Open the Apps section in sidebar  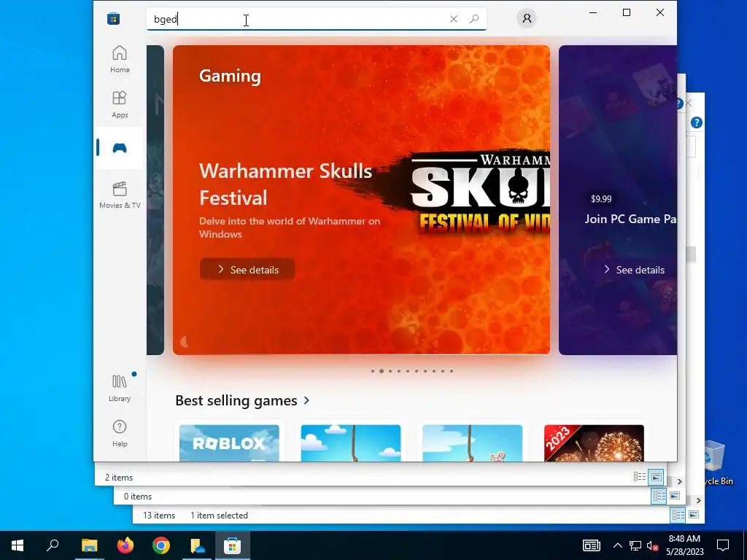pos(120,104)
